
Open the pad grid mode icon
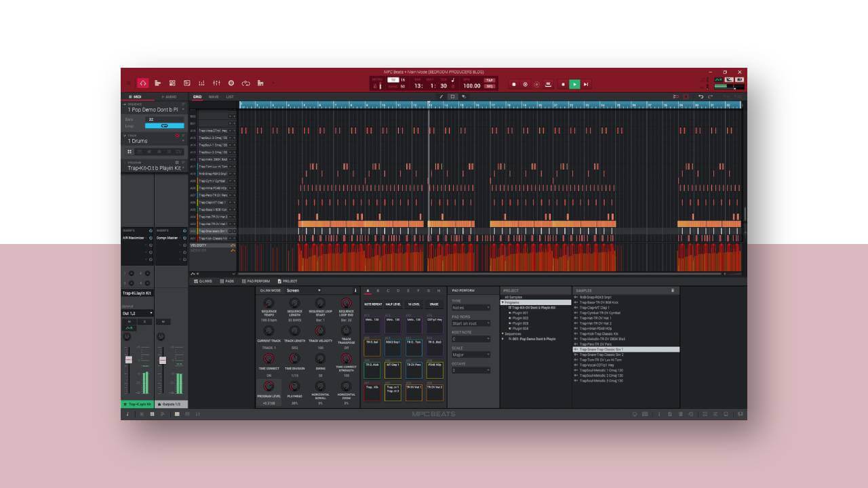pyautogui.click(x=172, y=83)
